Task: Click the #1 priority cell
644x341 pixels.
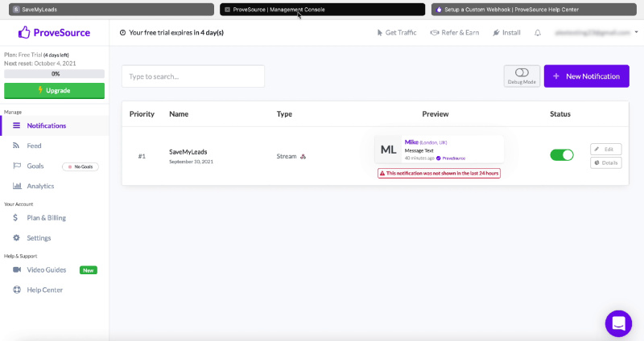Action: coord(142,156)
